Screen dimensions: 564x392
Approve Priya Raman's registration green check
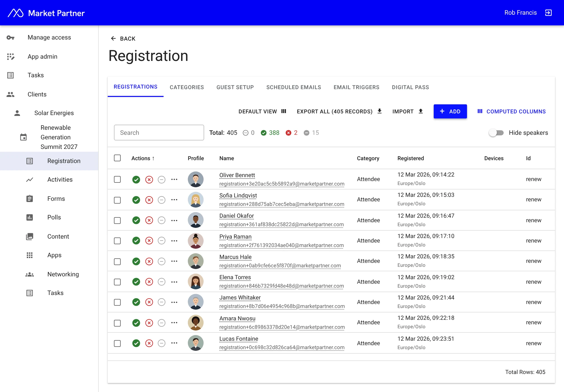point(136,241)
